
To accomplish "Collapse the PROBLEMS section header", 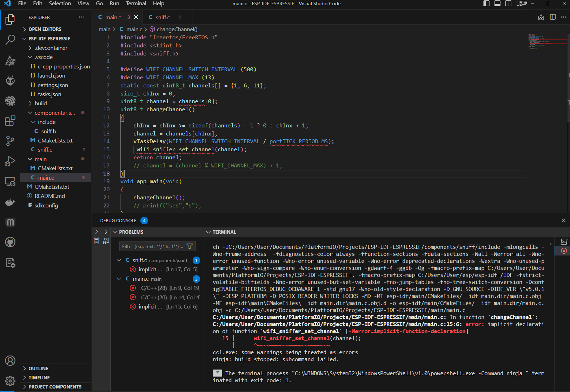I will [x=157, y=232].
